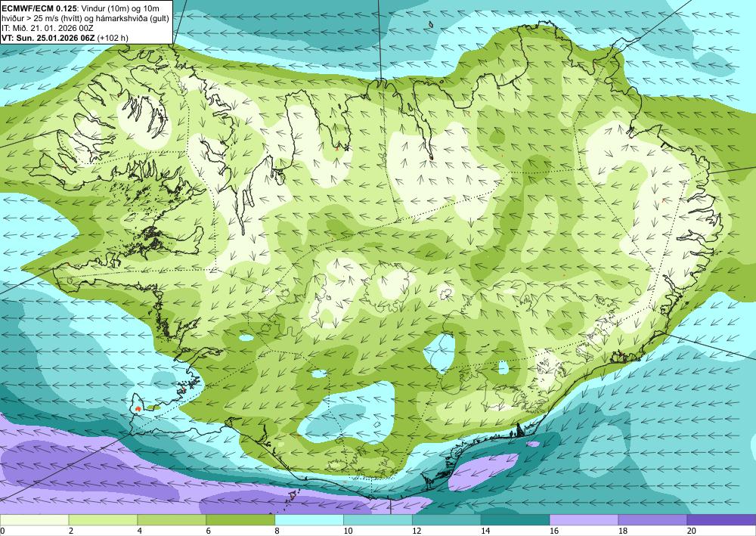This screenshot has width=756, height=536.
Task: Select the light green 2–4 m/s swatch
Action: point(103,519)
